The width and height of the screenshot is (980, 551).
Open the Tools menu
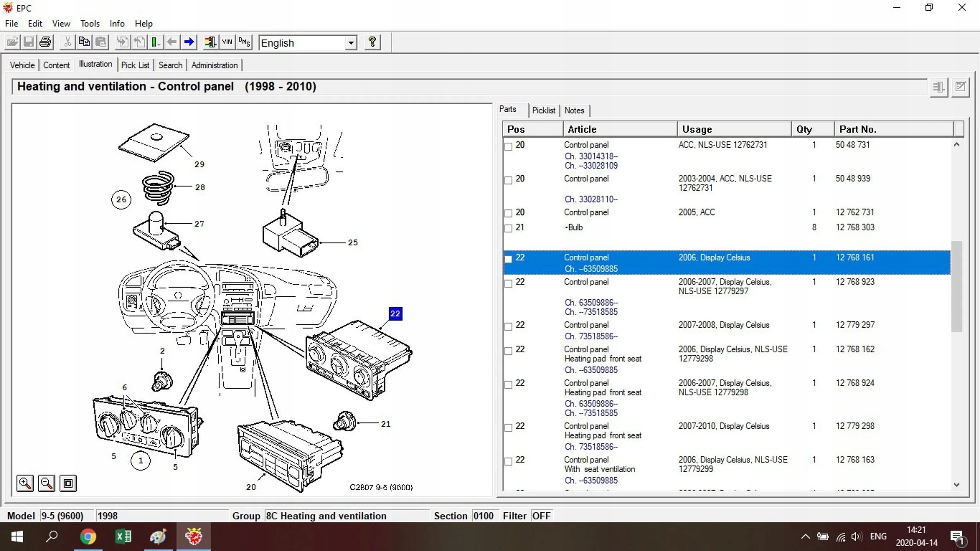(x=90, y=24)
